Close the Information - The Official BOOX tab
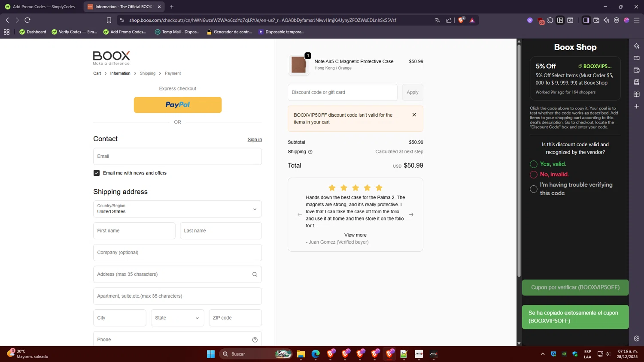 (159, 7)
